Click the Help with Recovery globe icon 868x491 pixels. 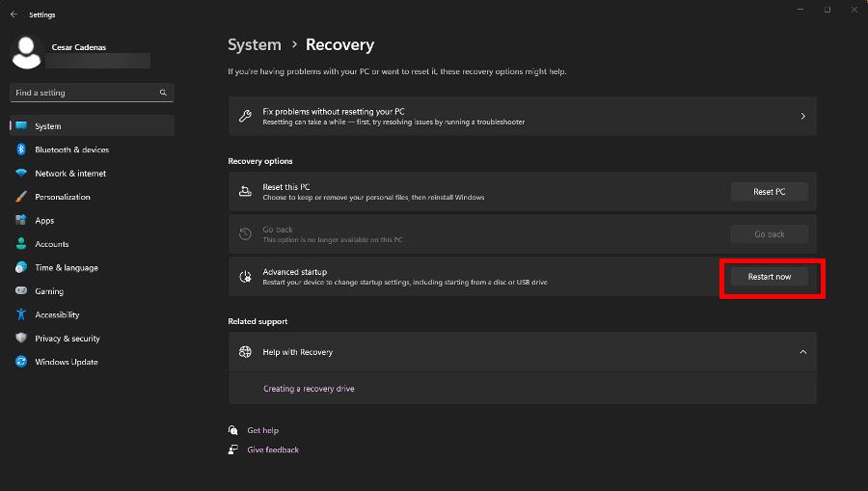pyautogui.click(x=245, y=351)
